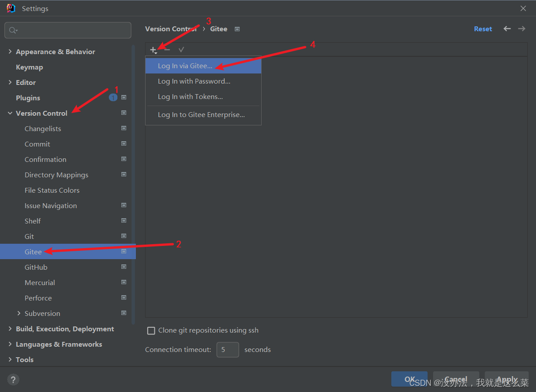Click the search magnifier icon
The image size is (536, 392).
[x=13, y=30]
